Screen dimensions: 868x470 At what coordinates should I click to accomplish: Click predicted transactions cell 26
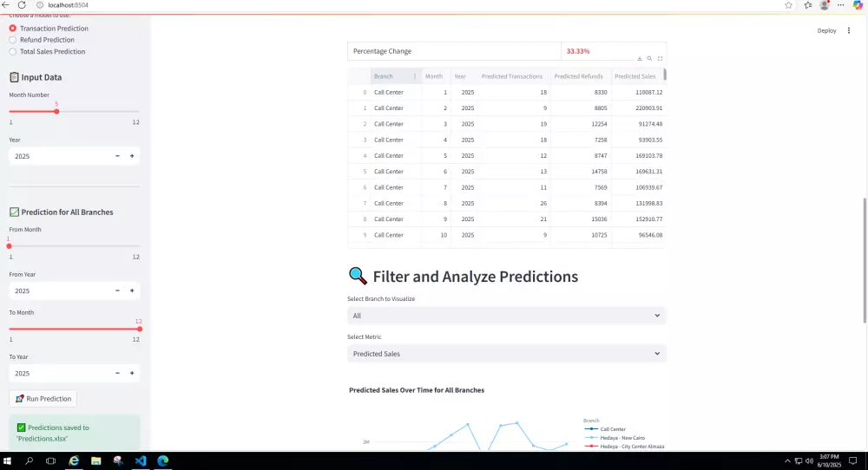point(514,204)
